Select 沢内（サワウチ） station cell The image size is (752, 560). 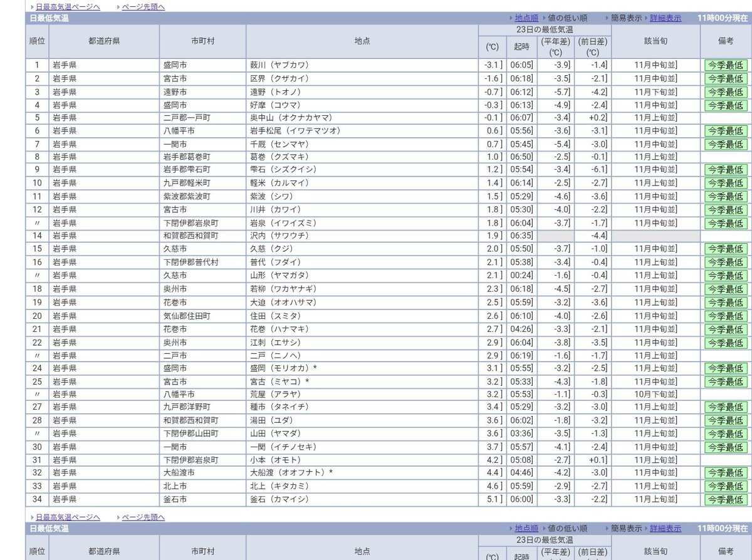pyautogui.click(x=362, y=236)
